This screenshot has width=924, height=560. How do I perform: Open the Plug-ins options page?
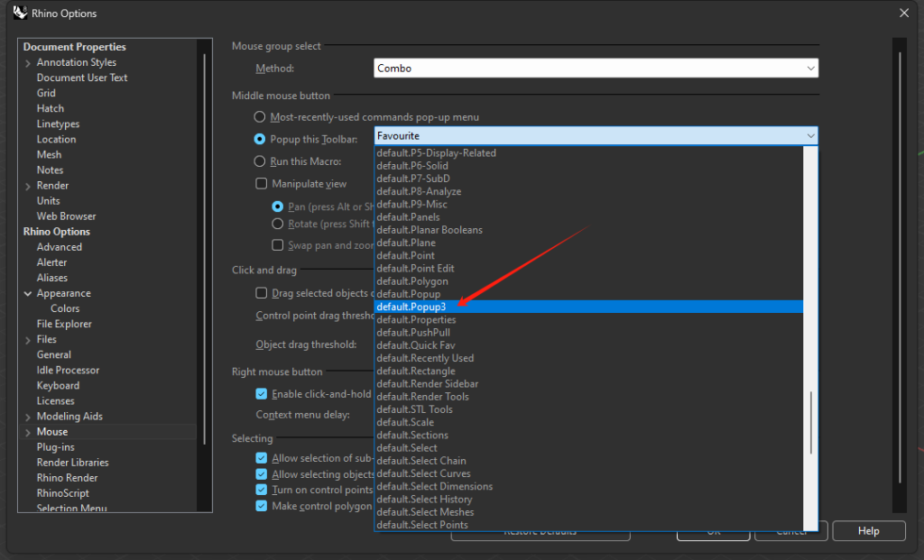[x=55, y=447]
